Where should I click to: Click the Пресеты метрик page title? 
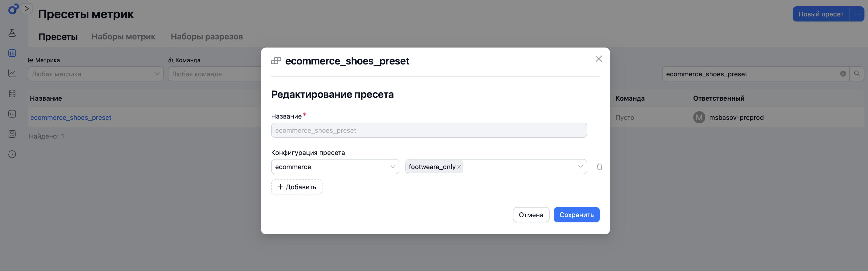pos(85,14)
